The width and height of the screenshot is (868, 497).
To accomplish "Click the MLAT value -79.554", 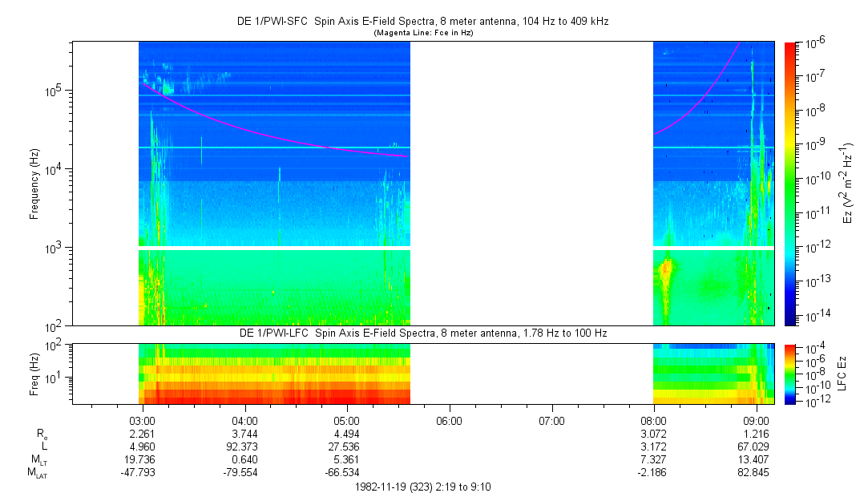I will [x=240, y=473].
